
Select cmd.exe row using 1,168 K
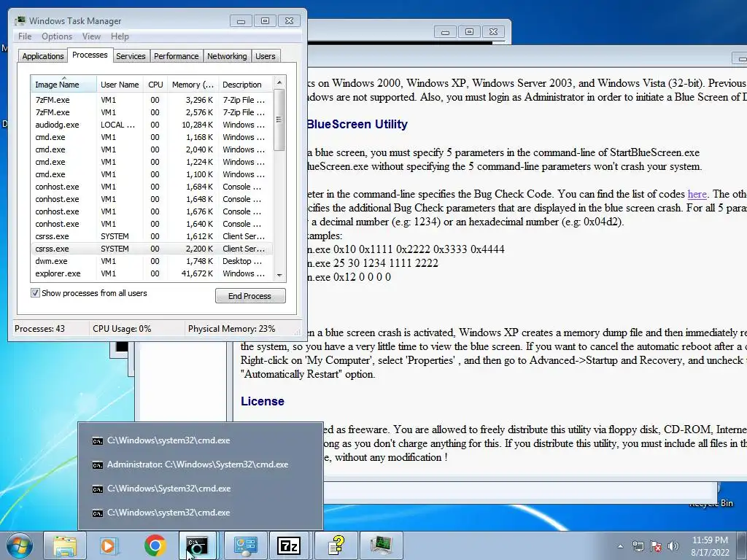152,137
